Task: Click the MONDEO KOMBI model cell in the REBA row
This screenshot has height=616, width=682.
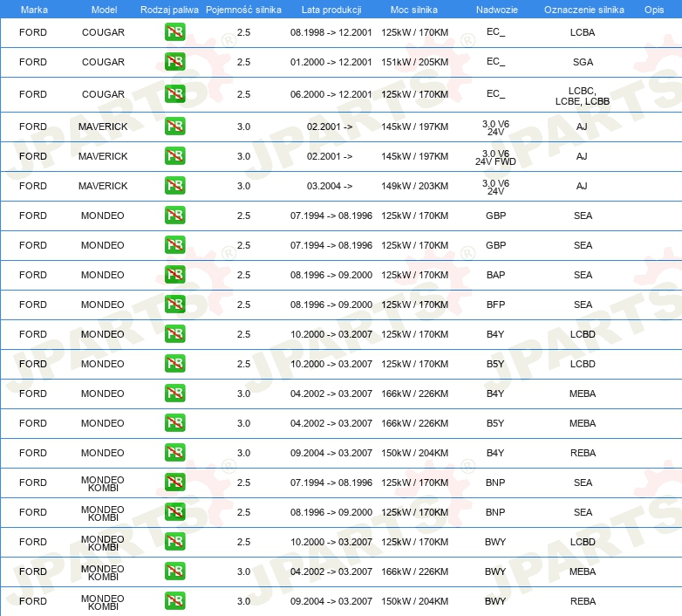Action: (103, 603)
